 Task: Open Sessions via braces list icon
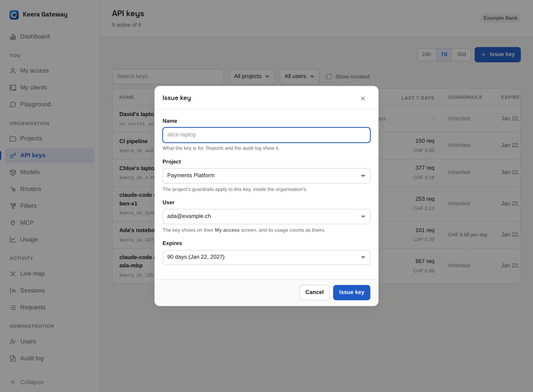[x=13, y=291]
